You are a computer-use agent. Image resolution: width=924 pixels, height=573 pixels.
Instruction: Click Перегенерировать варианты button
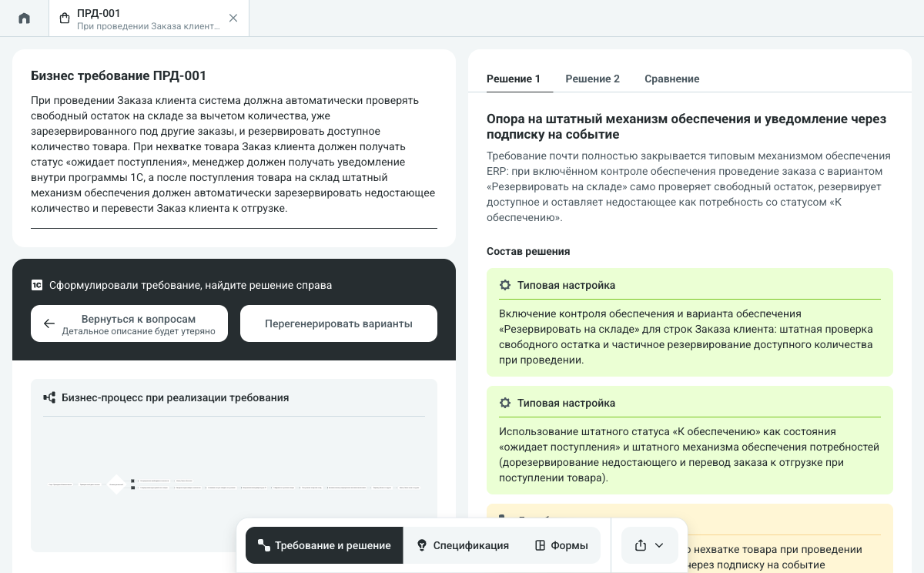click(x=339, y=323)
